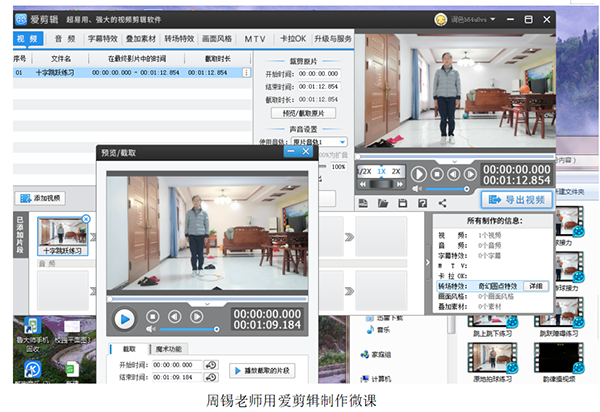This screenshot has width=600, height=412.
Task: Open help with the question mark icon
Action: click(422, 203)
